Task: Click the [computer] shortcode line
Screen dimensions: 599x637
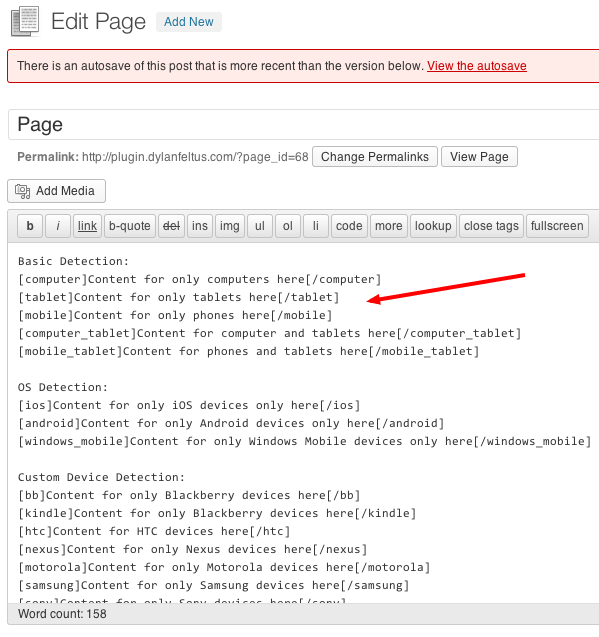Action: tap(200, 280)
